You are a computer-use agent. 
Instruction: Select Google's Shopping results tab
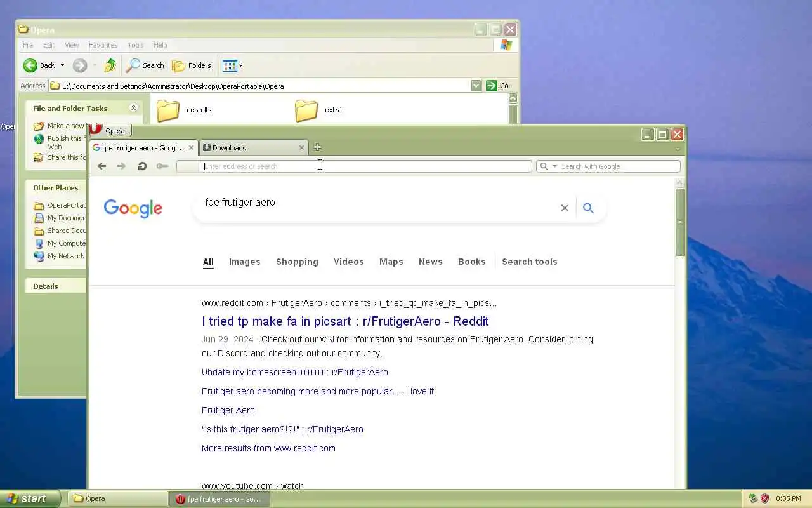[x=297, y=262]
